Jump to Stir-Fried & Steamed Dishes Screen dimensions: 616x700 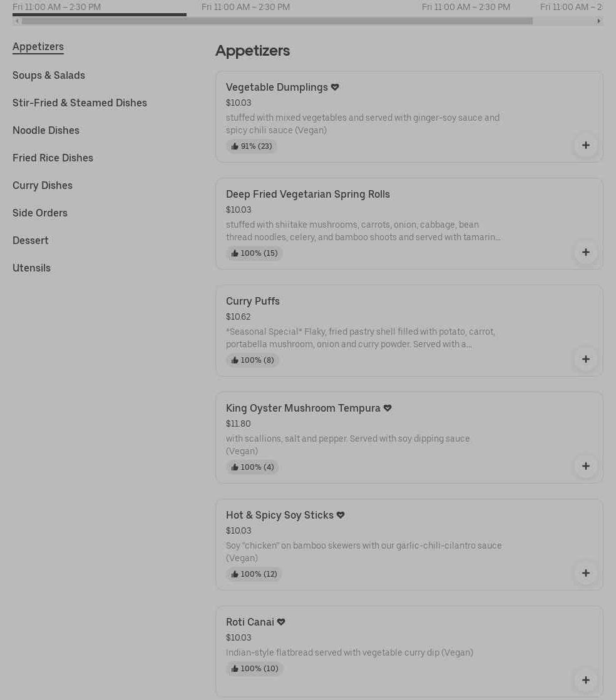pyautogui.click(x=80, y=103)
